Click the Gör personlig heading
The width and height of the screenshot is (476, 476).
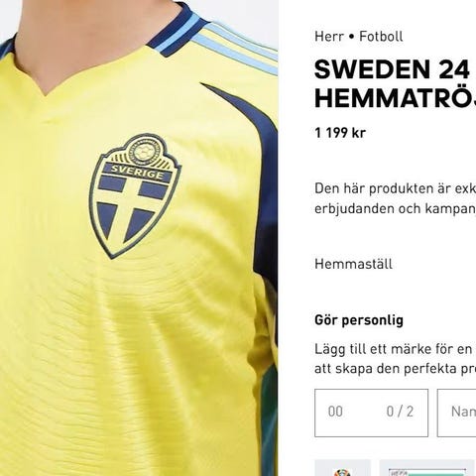tap(359, 320)
